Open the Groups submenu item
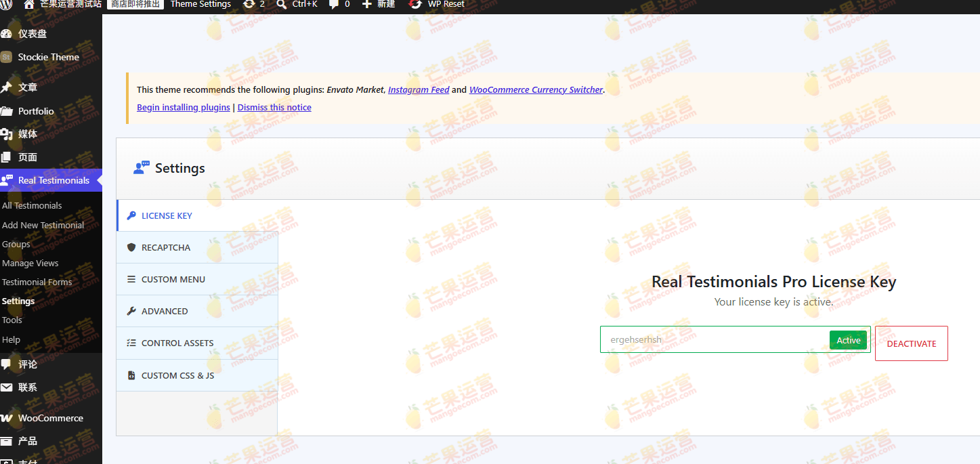980x464 pixels. (16, 244)
